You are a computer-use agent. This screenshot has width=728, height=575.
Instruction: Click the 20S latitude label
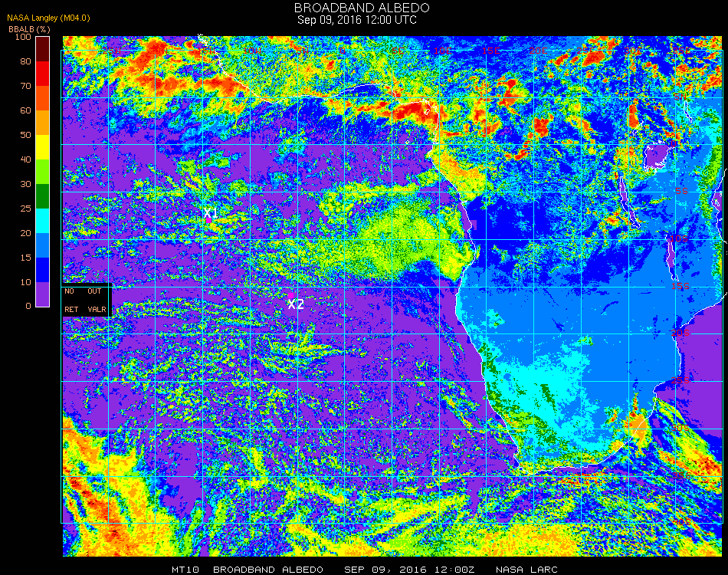680,333
